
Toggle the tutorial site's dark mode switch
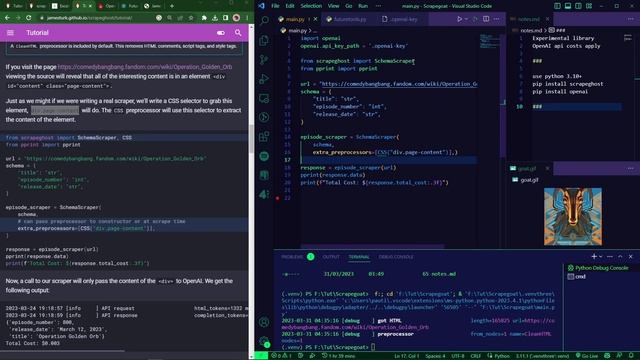pos(221,33)
